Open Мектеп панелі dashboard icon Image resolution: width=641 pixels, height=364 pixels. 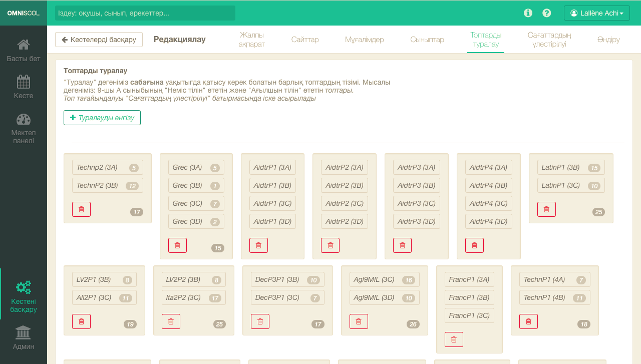[x=23, y=120]
